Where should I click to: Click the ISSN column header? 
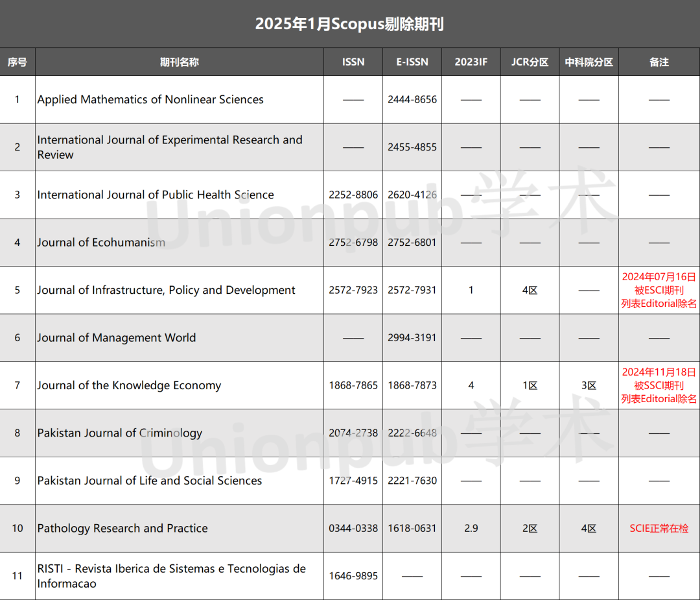tap(353, 62)
